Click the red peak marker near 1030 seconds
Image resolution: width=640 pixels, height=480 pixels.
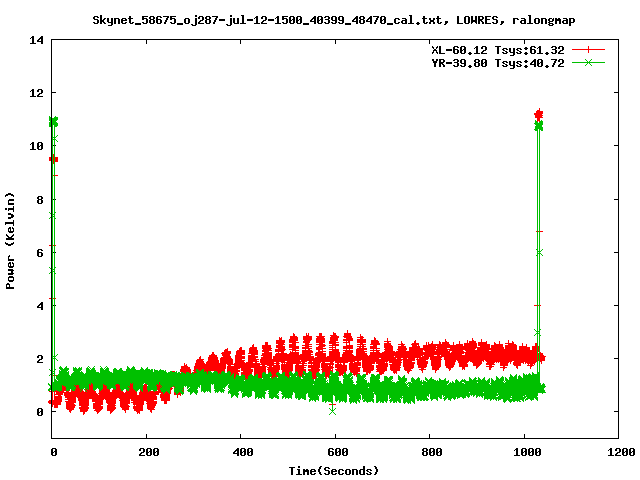coord(539,115)
